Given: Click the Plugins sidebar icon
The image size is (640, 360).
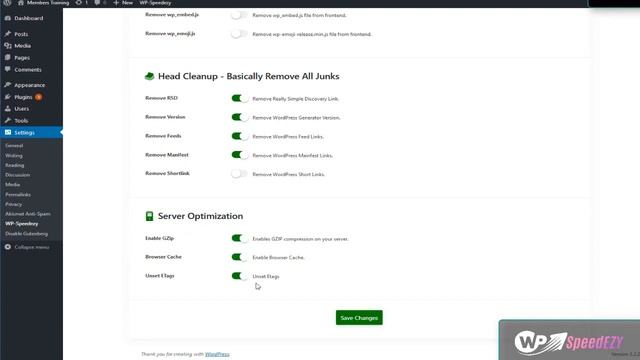Looking at the screenshot, I should click(8, 97).
